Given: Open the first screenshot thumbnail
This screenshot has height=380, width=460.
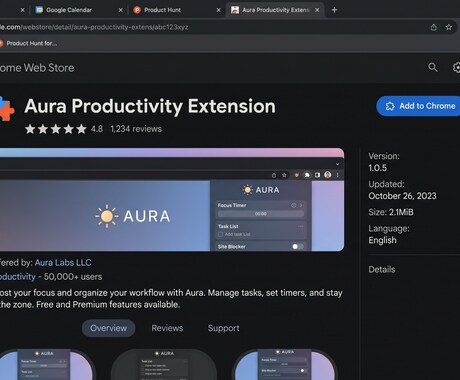Looking at the screenshot, I should tap(46, 364).
